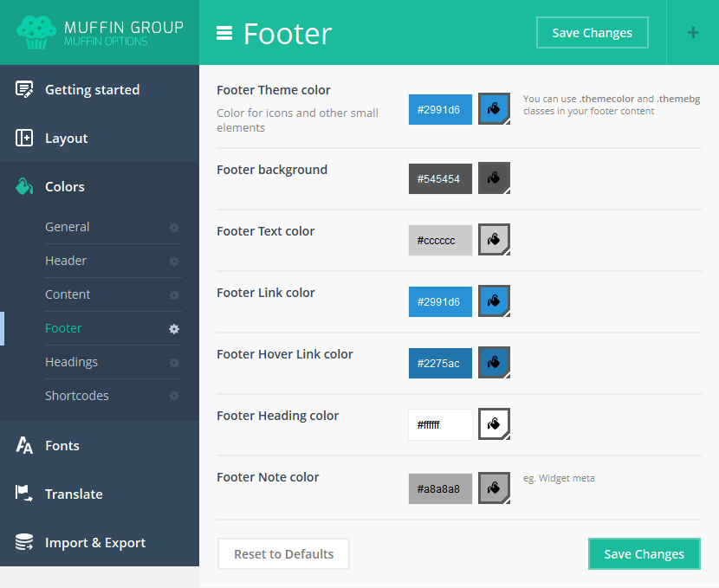Image resolution: width=719 pixels, height=588 pixels.
Task: Open Import & Export section
Action: click(95, 543)
